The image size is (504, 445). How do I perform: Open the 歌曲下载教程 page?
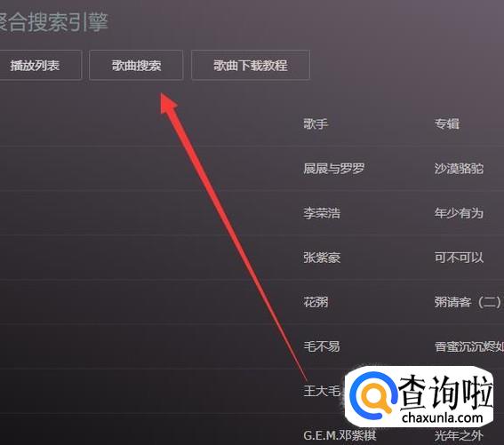251,65
